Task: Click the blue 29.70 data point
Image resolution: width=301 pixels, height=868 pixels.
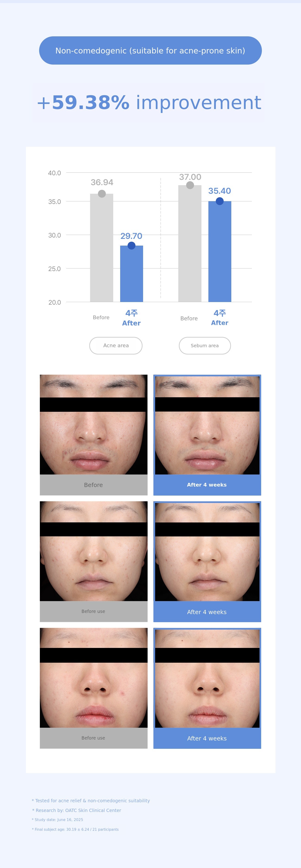Action: (132, 246)
